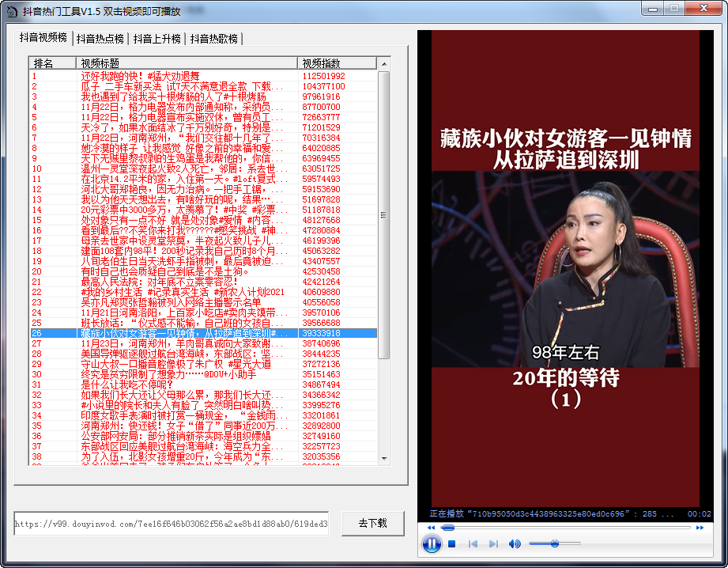Click the 去下载 button

[x=373, y=524]
